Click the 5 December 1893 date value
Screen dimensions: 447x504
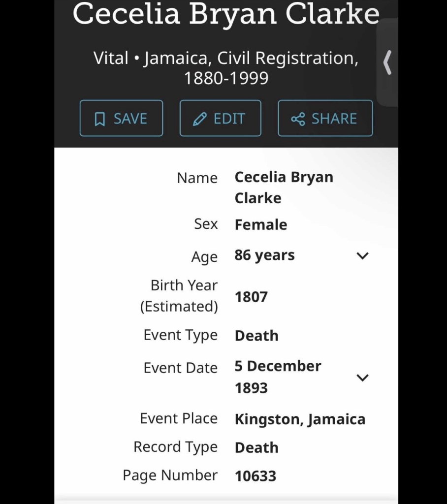pos(278,377)
